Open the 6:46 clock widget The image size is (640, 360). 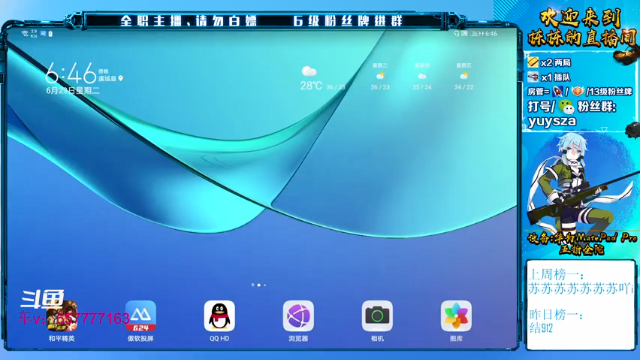point(71,73)
